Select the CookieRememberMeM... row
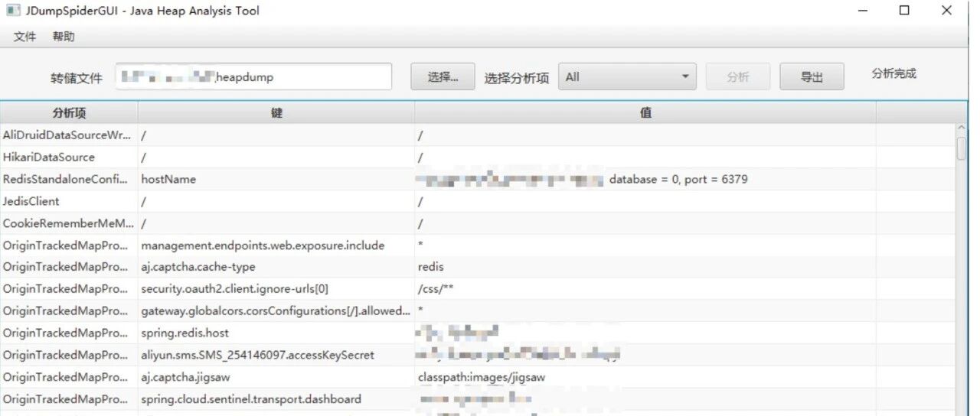This screenshot has width=980, height=416. coord(478,223)
